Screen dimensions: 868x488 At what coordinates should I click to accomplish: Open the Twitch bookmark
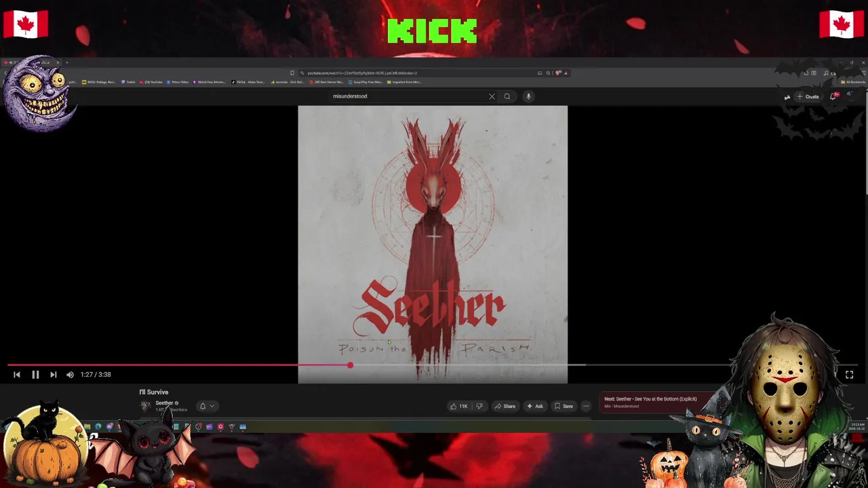(x=128, y=82)
